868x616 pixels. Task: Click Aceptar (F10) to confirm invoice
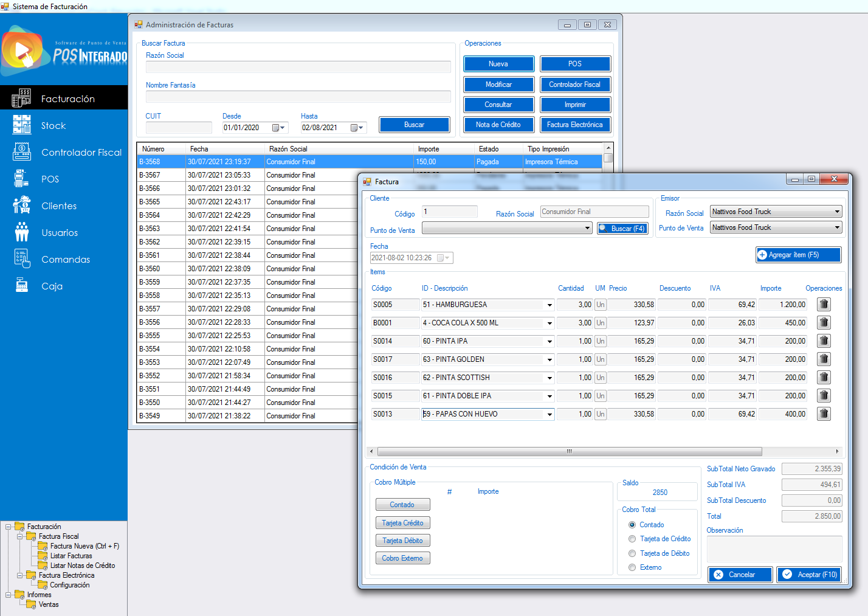pyautogui.click(x=809, y=575)
